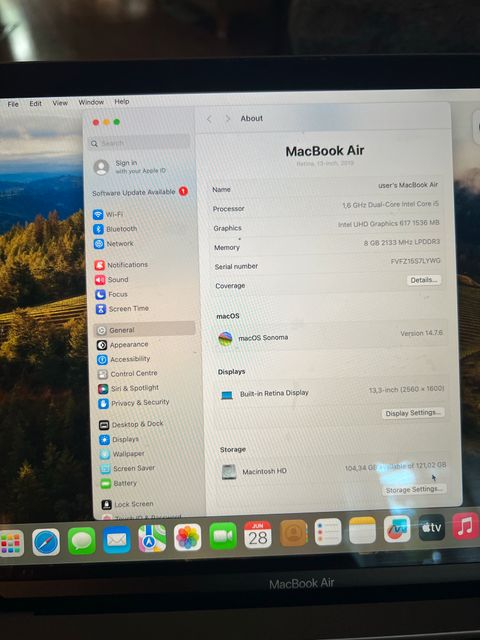
Task: Open Photos app in the Dock
Action: [x=187, y=537]
